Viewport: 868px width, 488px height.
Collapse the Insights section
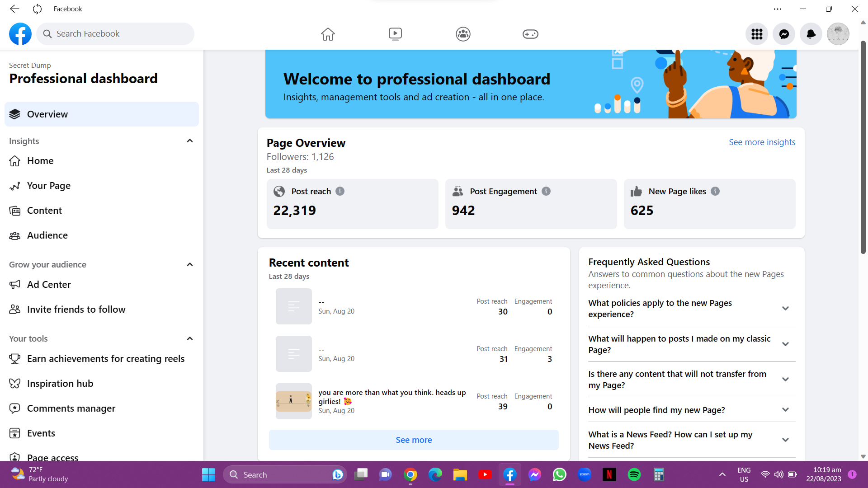190,141
